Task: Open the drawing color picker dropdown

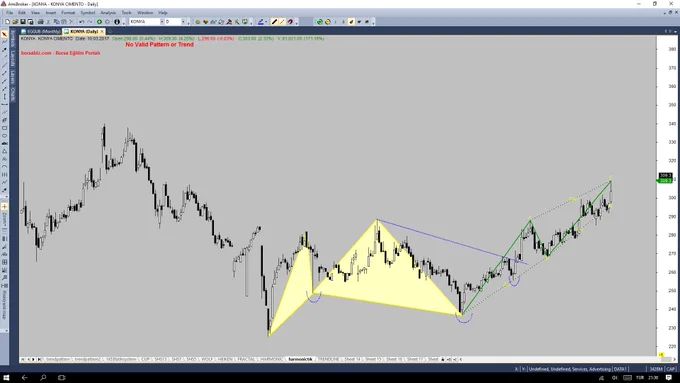Action: point(265,22)
